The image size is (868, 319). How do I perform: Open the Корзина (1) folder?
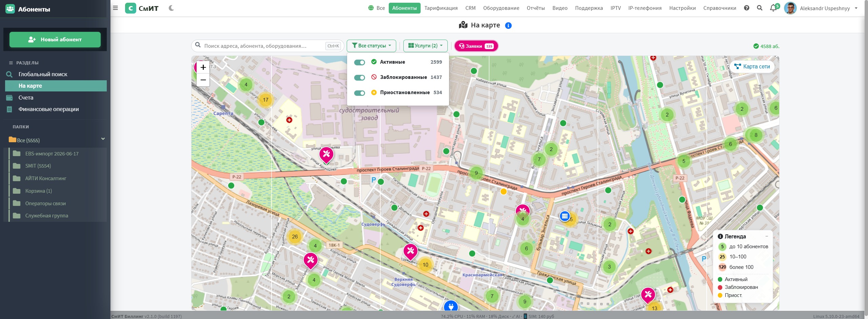click(39, 191)
